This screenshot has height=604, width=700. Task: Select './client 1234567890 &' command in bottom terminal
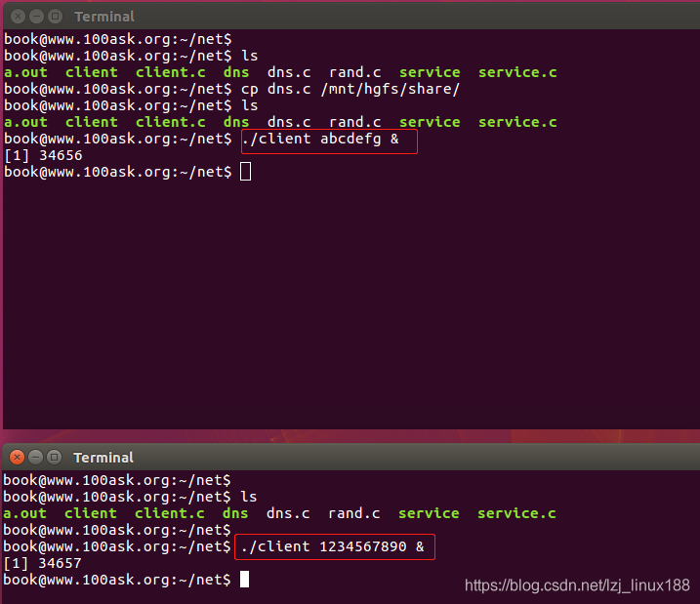333,546
